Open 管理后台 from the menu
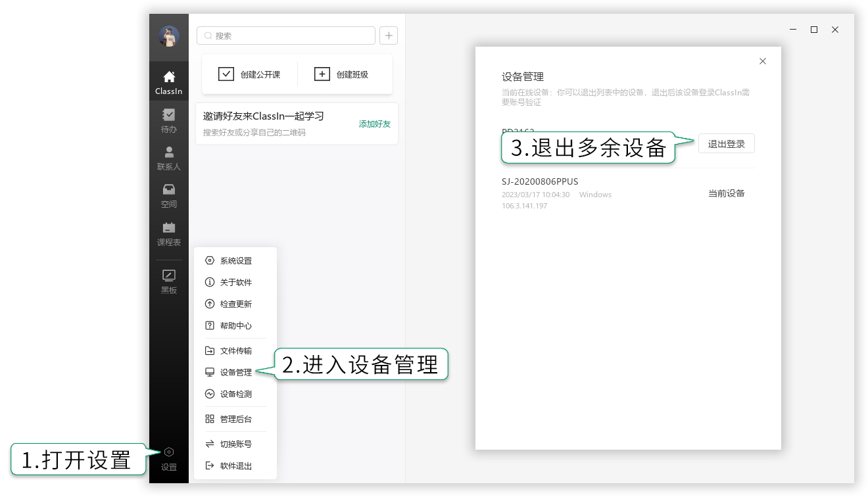The width and height of the screenshot is (868, 497). coord(235,419)
